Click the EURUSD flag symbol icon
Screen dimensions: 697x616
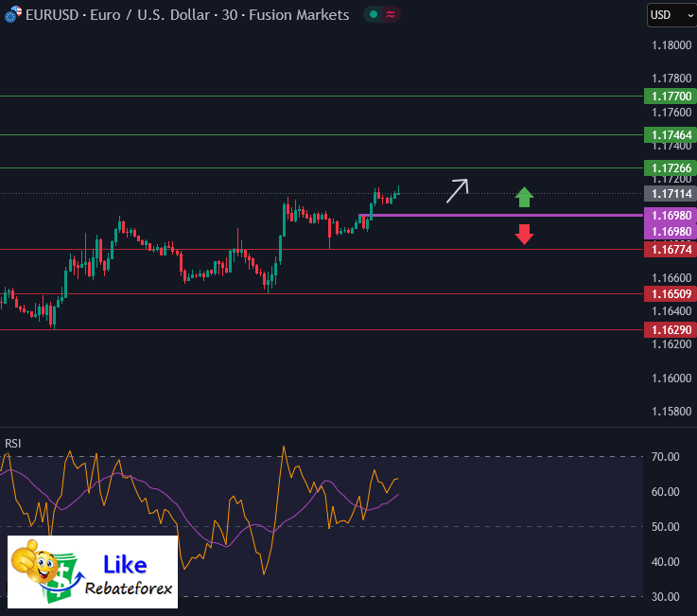(13, 14)
